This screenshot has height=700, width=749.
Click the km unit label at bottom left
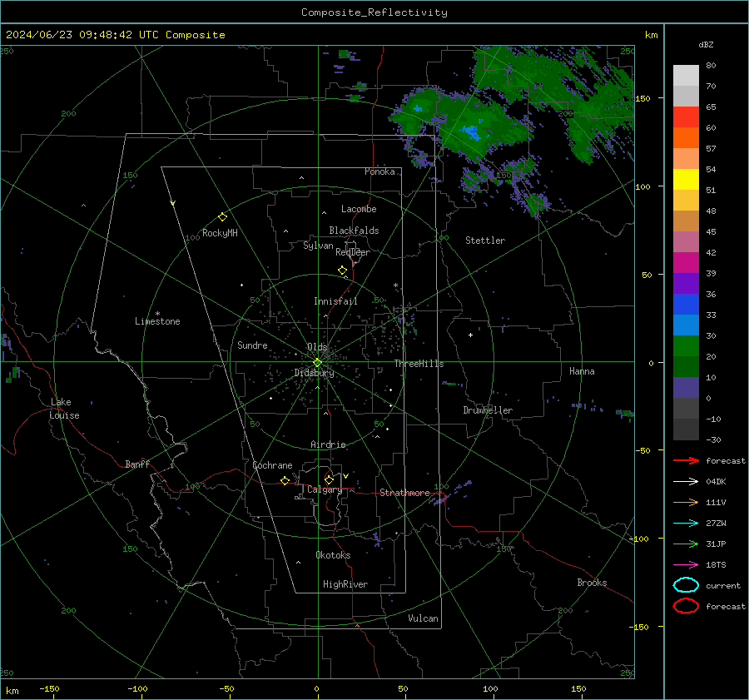(12, 691)
